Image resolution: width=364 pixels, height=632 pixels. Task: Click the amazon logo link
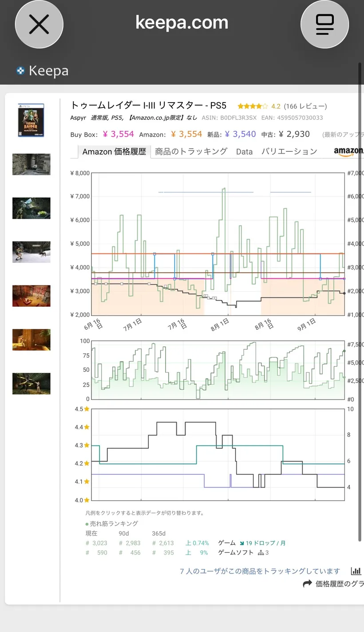pos(348,152)
